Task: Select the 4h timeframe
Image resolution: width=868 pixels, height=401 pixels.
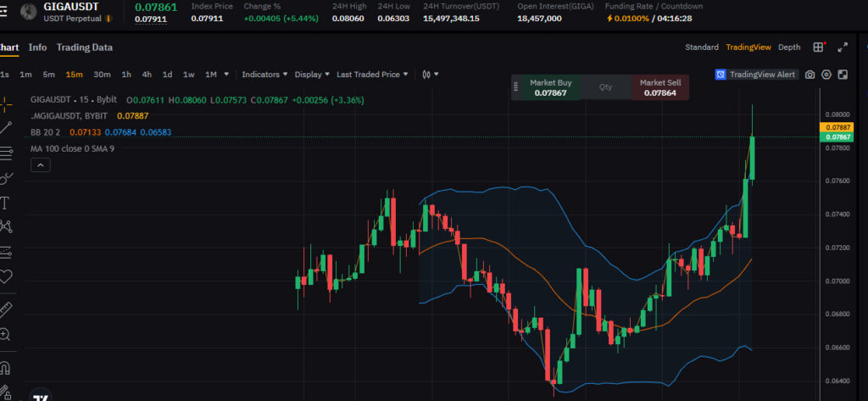Action: [x=147, y=75]
